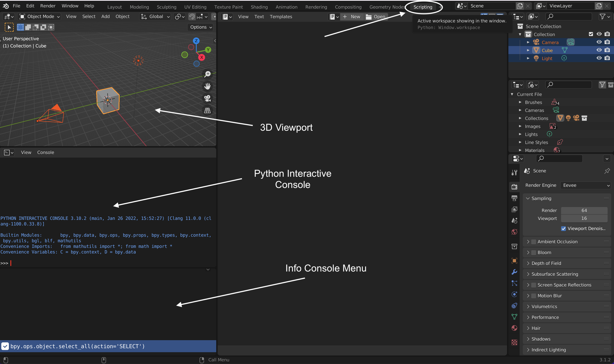
Task: Open the Physics properties tab
Action: [514, 294]
